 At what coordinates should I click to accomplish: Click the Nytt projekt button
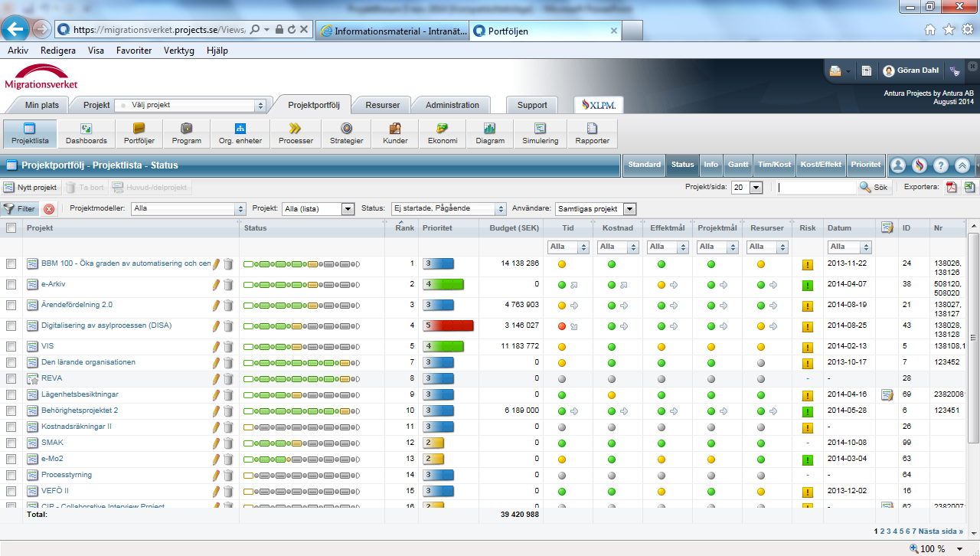click(30, 187)
